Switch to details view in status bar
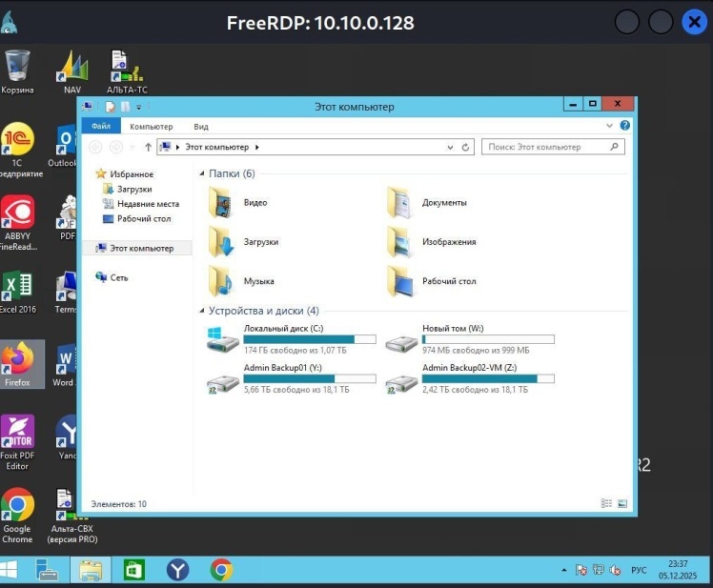Image resolution: width=713 pixels, height=588 pixels. (x=606, y=503)
